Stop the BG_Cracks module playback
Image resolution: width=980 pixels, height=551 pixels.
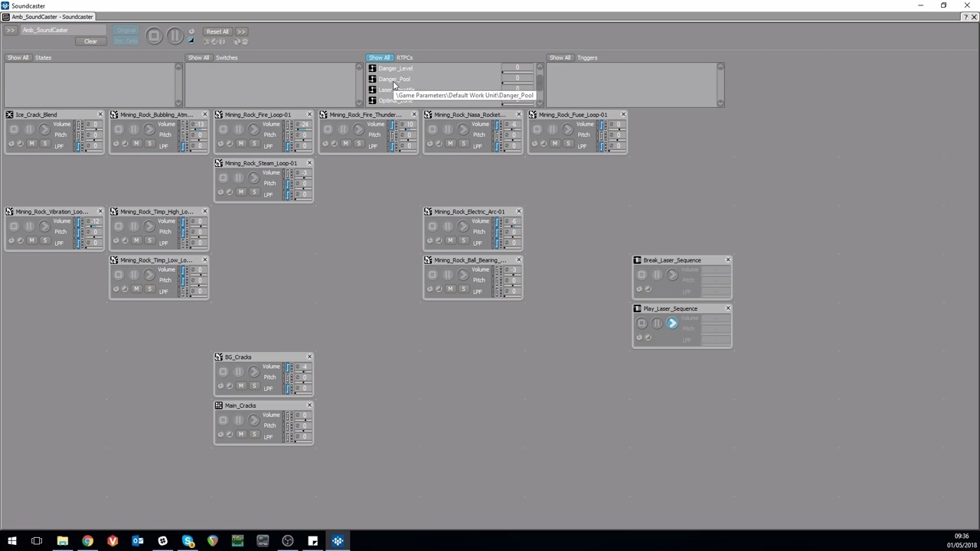pyautogui.click(x=224, y=372)
